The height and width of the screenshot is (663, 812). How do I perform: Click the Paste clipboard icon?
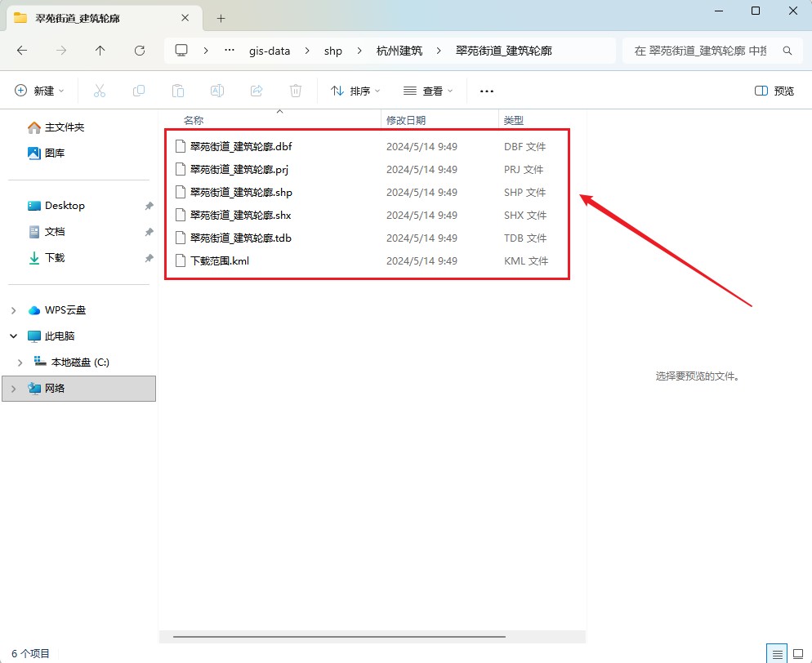(x=178, y=91)
